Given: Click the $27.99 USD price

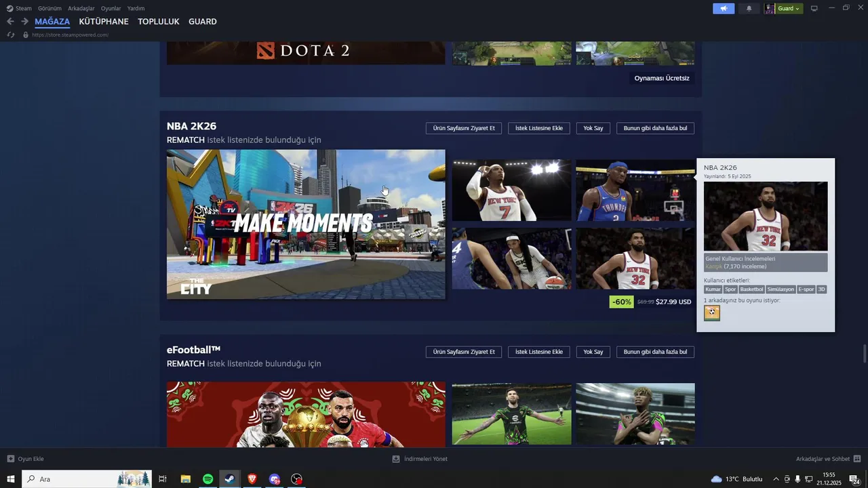Looking at the screenshot, I should pos(673,302).
